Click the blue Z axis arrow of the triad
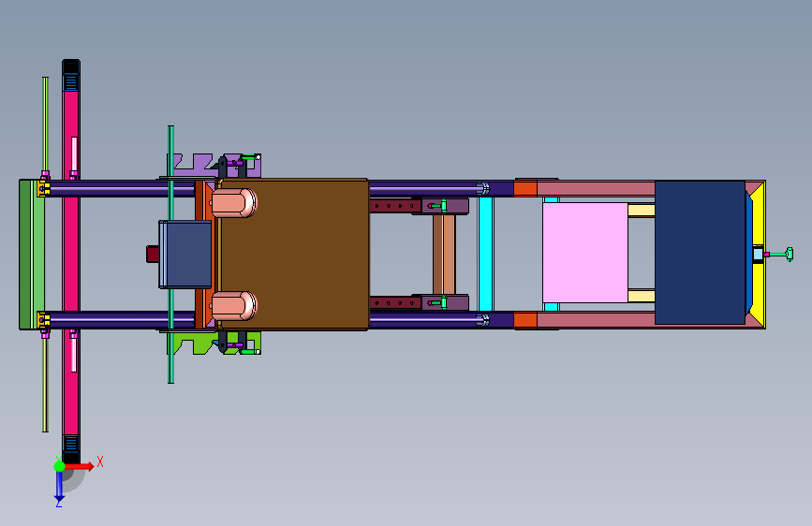The height and width of the screenshot is (526, 812). [x=59, y=487]
